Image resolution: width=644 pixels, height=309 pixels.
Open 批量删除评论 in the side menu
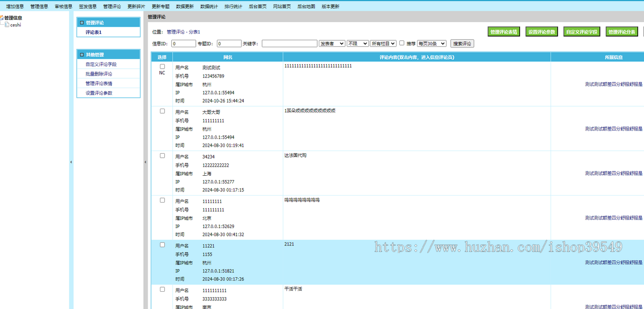[99, 74]
